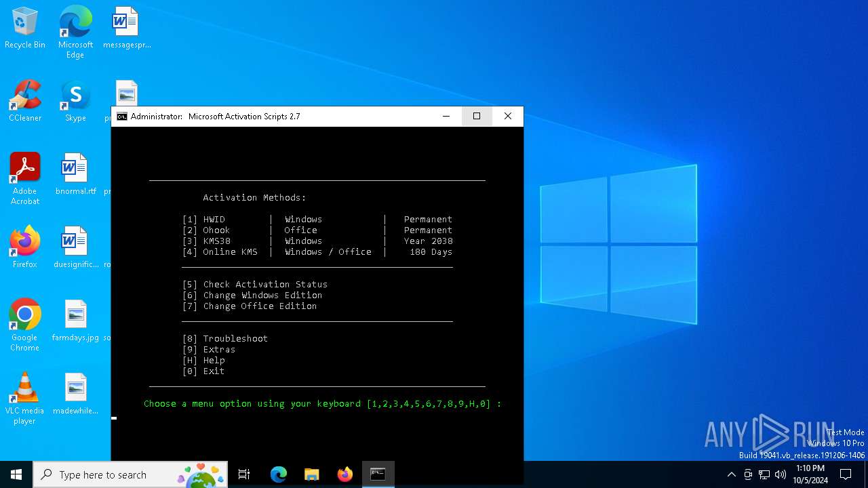Click the '[8] Troubleshoot' line
Screen dimensions: 868x488
pos(225,339)
